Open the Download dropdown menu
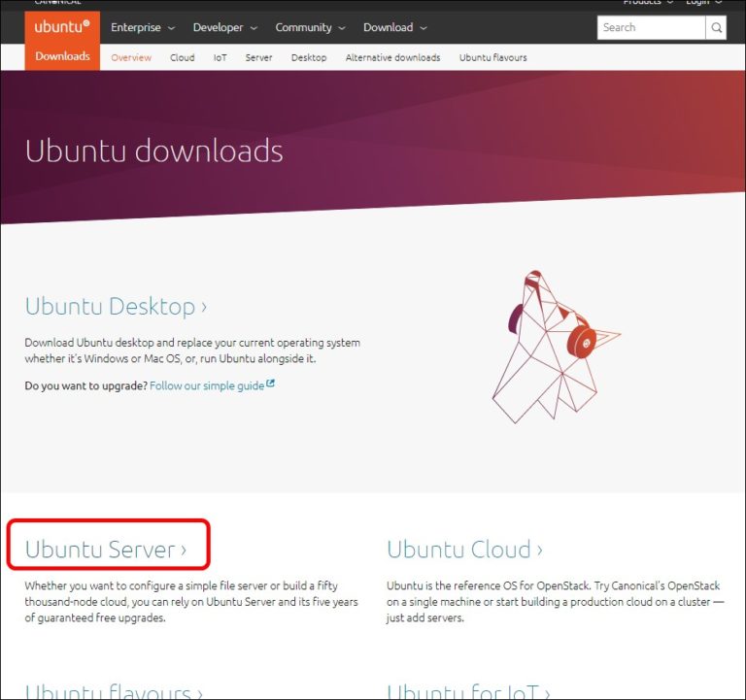The width and height of the screenshot is (746, 700). coord(394,28)
